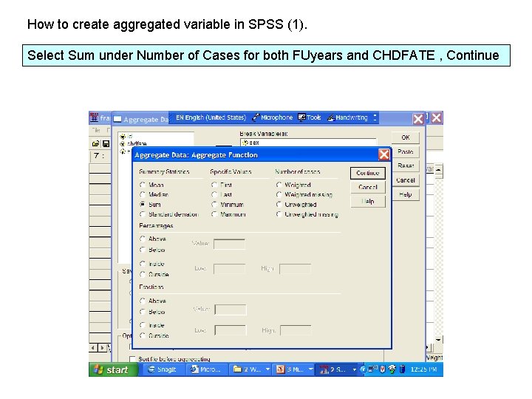
Task: Select the sex variable in Break Variables
Action: coord(251,143)
